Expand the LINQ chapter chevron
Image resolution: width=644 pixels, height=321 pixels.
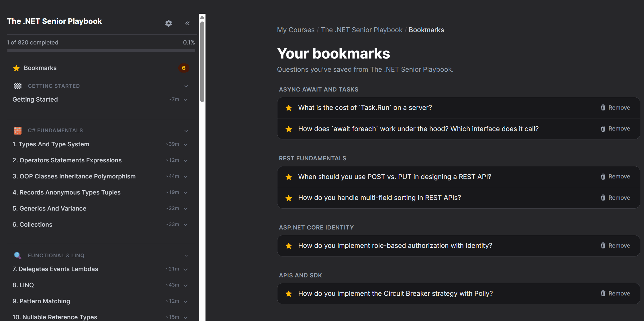tap(185, 285)
